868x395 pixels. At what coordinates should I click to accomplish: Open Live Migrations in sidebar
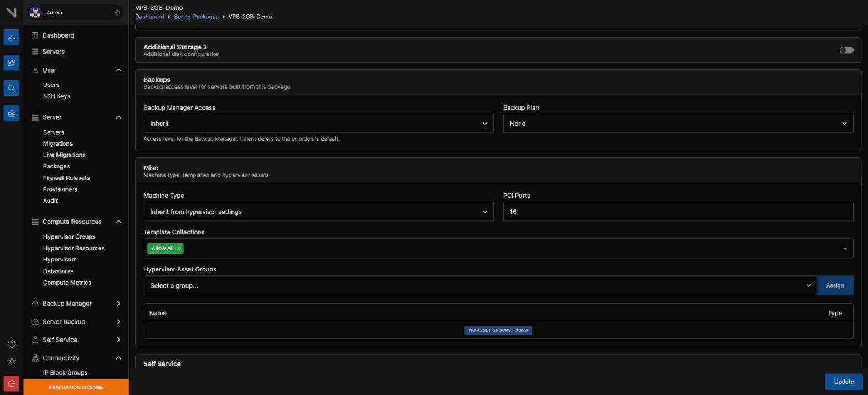[x=64, y=155]
